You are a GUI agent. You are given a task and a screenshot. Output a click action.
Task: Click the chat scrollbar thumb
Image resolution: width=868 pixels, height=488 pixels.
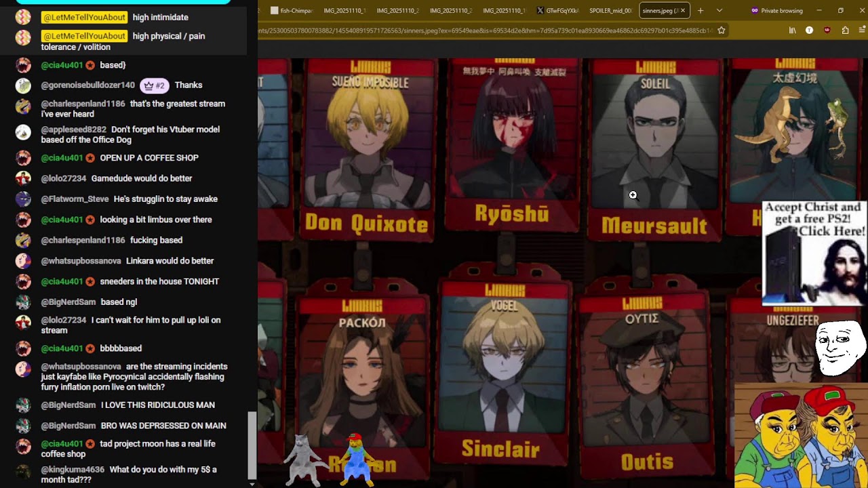tap(252, 445)
